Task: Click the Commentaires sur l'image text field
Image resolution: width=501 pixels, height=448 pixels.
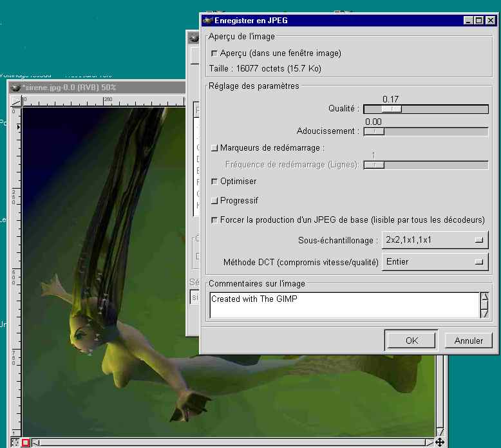Action: coord(345,305)
